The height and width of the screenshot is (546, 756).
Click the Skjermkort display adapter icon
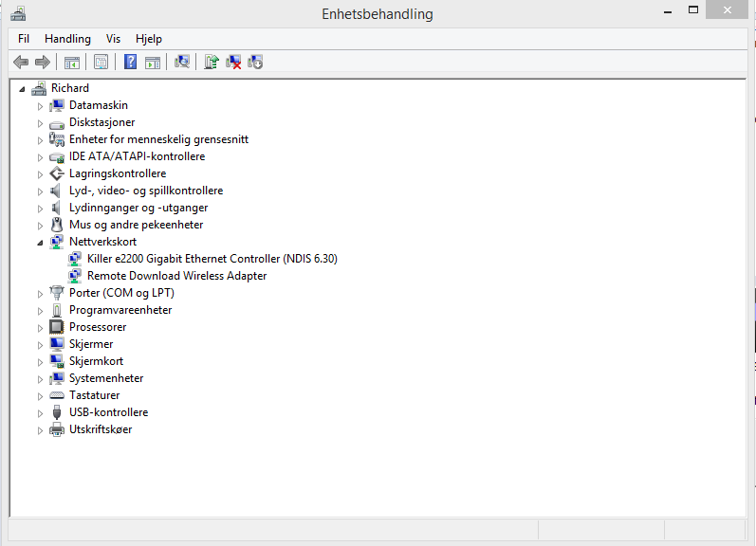[57, 361]
